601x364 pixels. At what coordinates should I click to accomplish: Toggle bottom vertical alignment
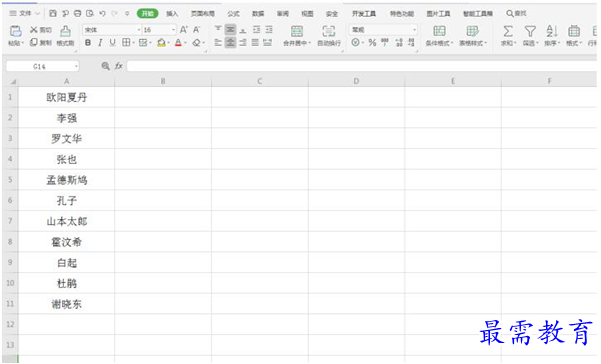pos(243,30)
